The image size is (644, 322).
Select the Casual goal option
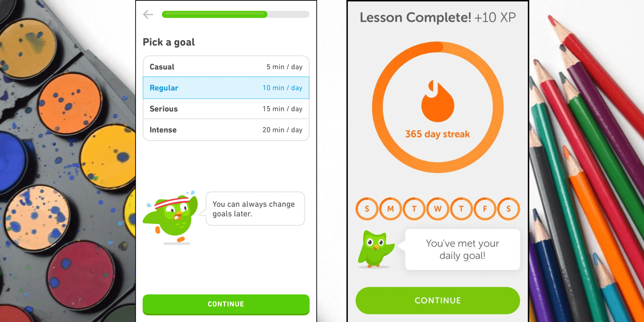pos(230,67)
